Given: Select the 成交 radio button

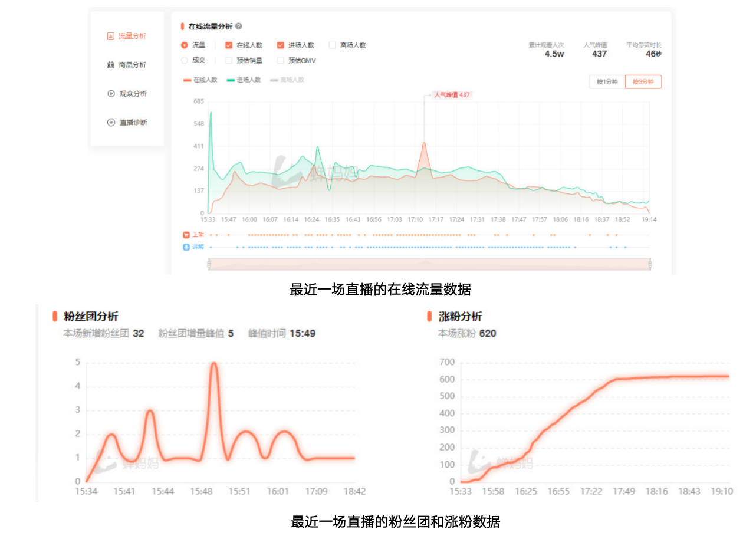Looking at the screenshot, I should [185, 60].
